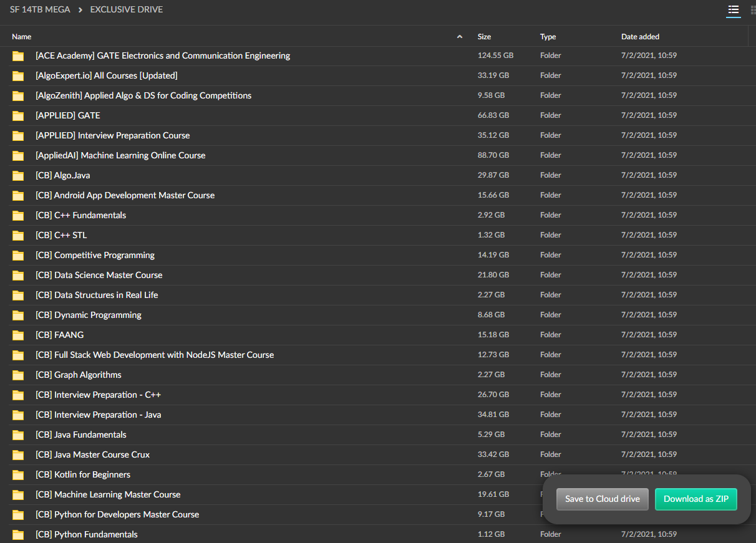Sort list by Date added column
Screen dimensions: 756x543
click(640, 37)
